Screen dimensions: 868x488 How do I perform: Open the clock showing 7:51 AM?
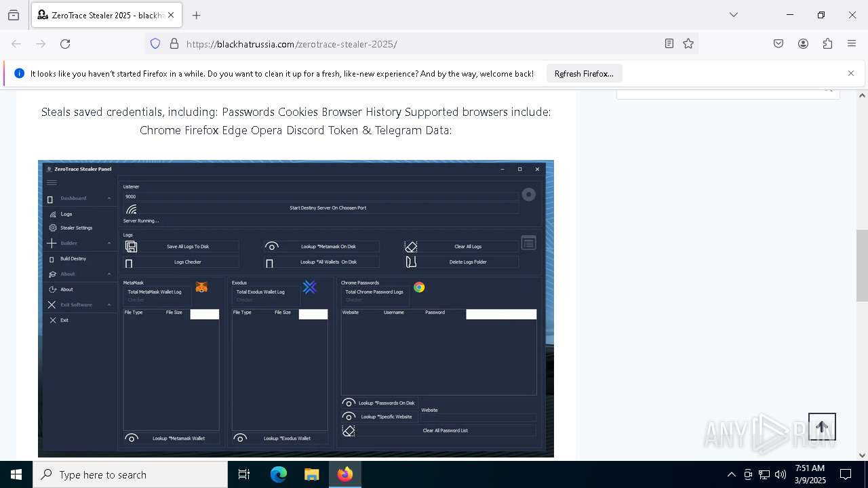click(x=810, y=474)
